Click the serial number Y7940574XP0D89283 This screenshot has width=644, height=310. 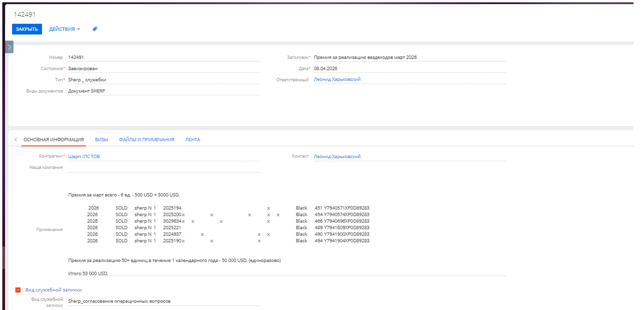(x=347, y=215)
